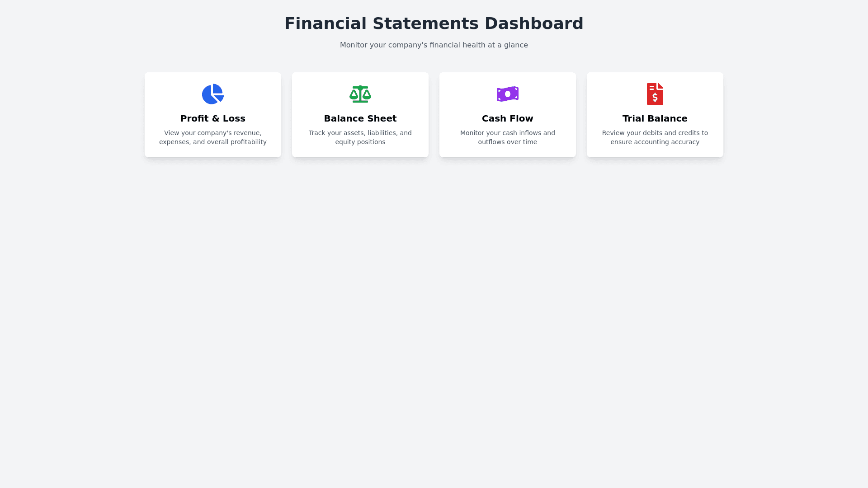Select the Trial Balance title
The image size is (868, 488).
[655, 118]
